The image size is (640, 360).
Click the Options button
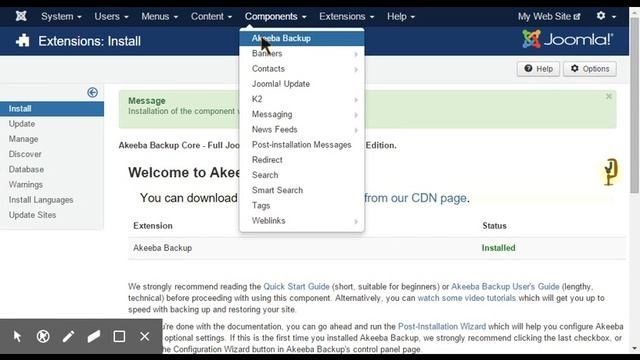click(x=590, y=69)
